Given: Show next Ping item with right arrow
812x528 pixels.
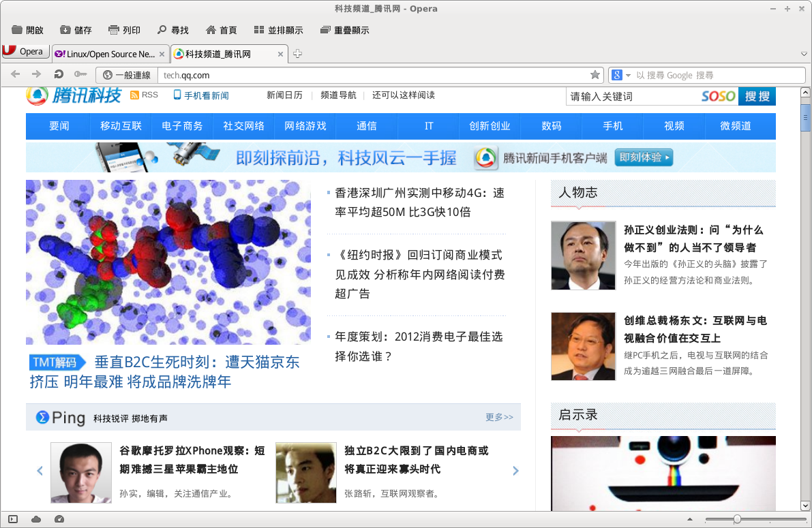Looking at the screenshot, I should pyautogui.click(x=515, y=471).
